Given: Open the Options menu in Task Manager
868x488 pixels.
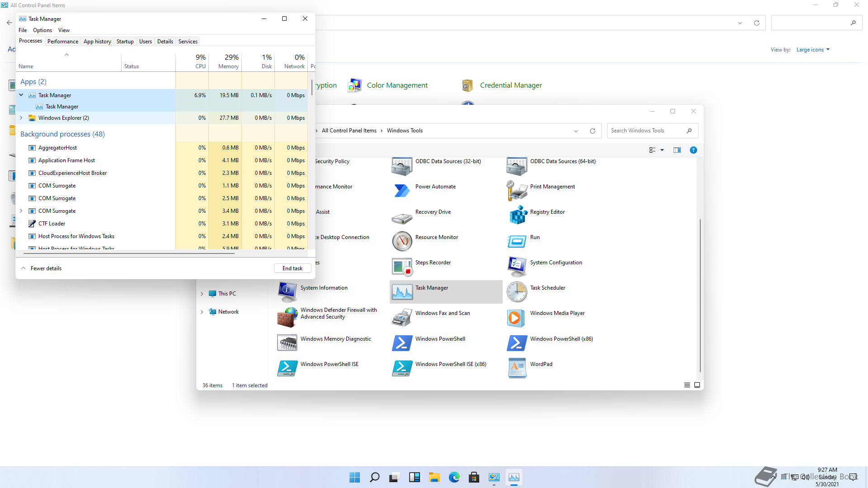Looking at the screenshot, I should (42, 30).
